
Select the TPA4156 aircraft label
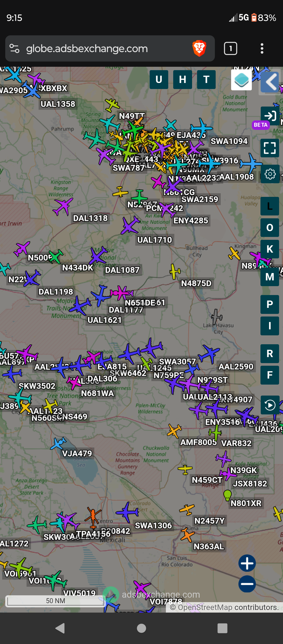(x=93, y=534)
